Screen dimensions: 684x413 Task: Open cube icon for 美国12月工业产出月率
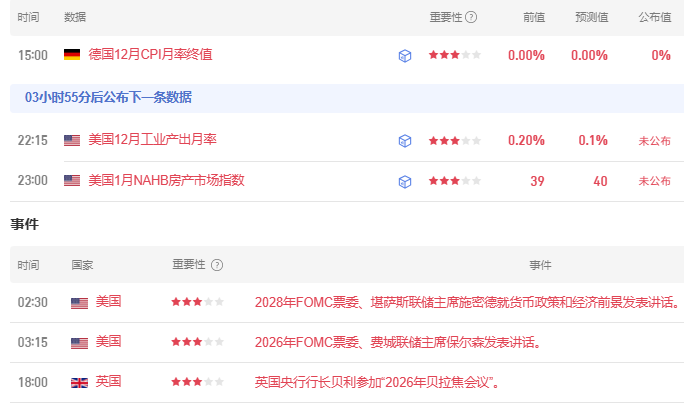pyautogui.click(x=405, y=141)
